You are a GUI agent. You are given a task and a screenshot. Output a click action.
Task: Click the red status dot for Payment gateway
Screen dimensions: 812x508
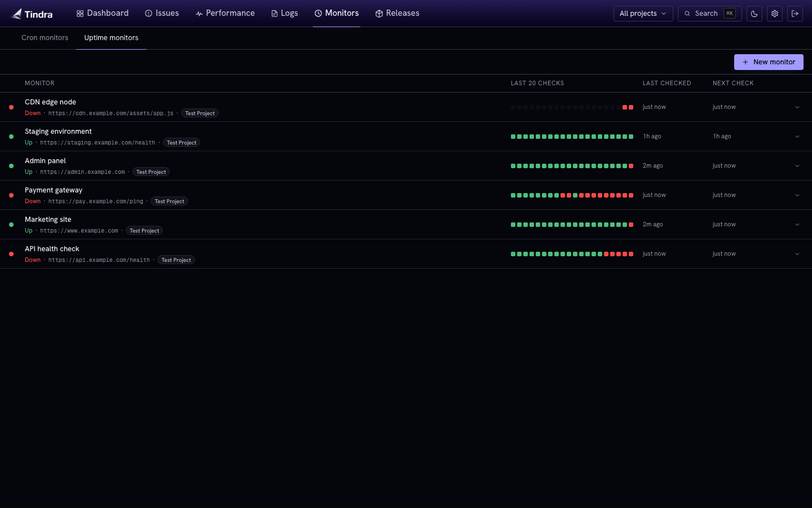[11, 195]
